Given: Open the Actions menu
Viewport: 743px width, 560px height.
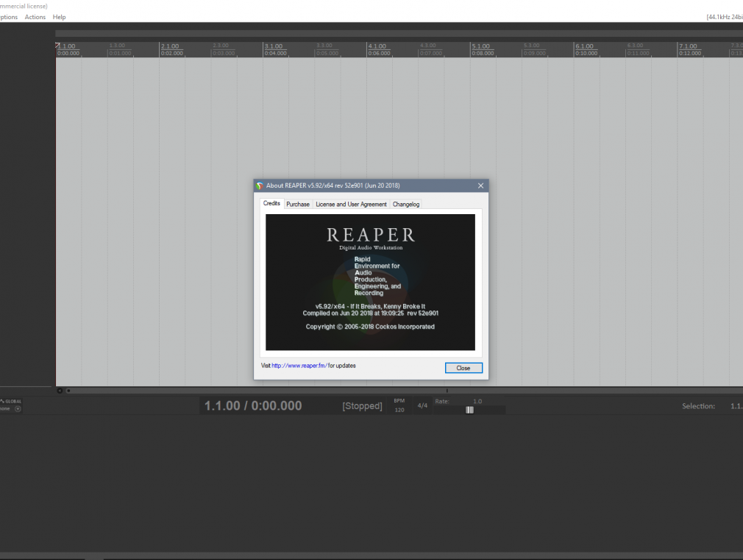Looking at the screenshot, I should [x=35, y=17].
